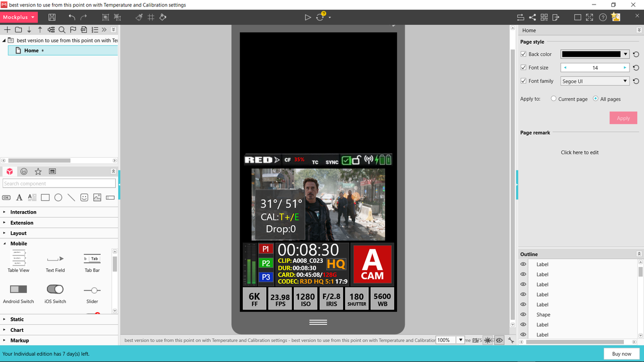Open the Segoe UI font family dropdown
The height and width of the screenshot is (362, 644).
(595, 81)
